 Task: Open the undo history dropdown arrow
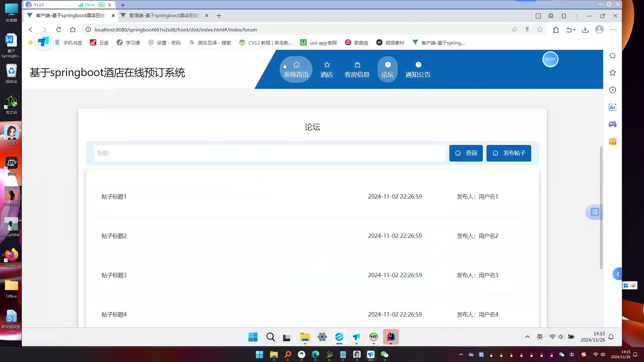574,30
